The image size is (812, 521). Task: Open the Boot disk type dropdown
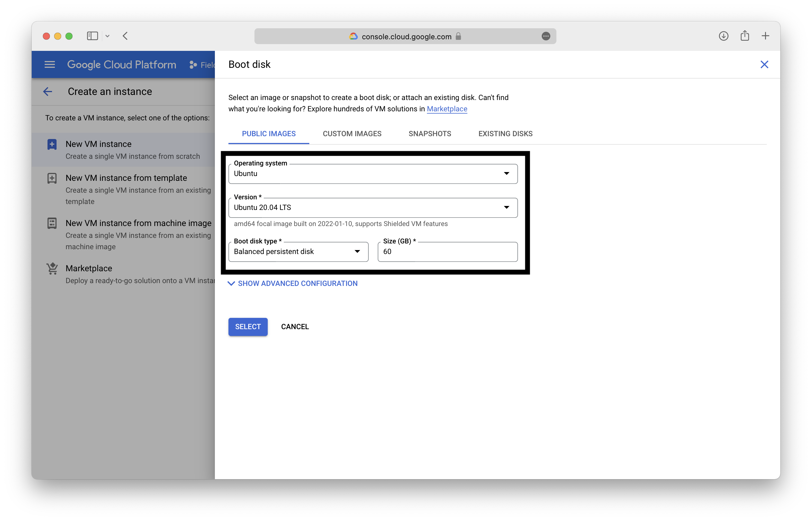pos(298,251)
